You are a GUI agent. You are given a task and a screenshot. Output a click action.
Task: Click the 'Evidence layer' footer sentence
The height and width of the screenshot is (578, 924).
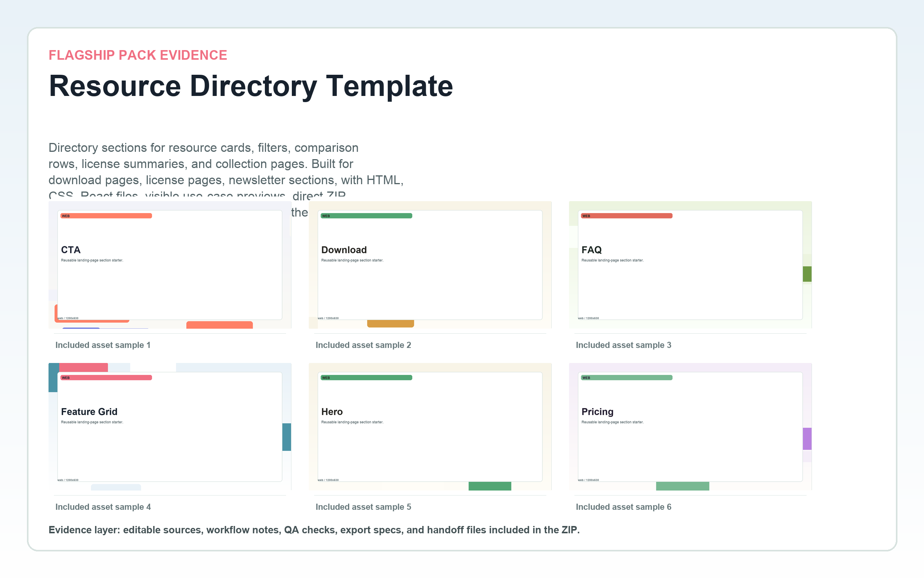[314, 530]
